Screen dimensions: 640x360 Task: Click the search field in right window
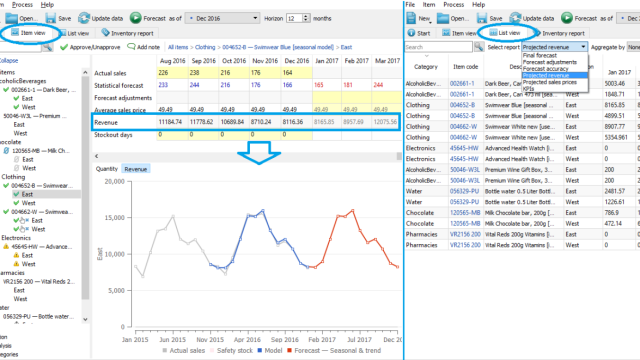click(x=438, y=47)
